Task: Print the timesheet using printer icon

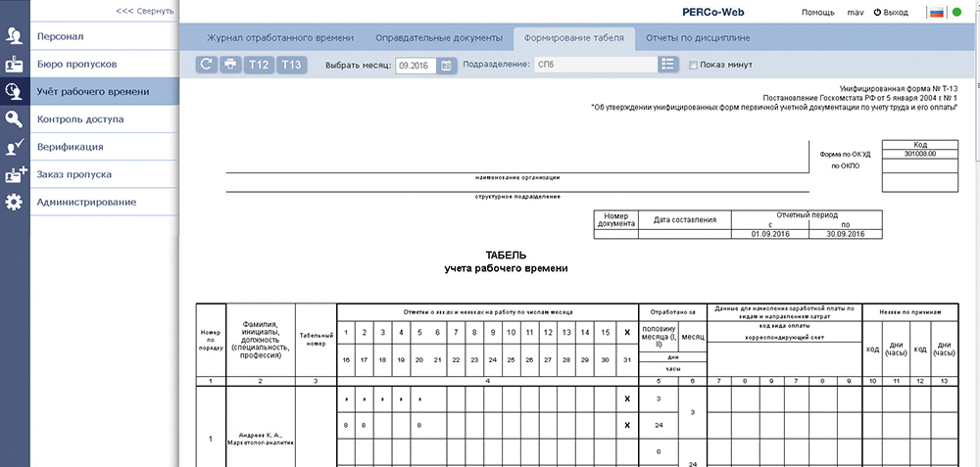Action: pos(230,65)
